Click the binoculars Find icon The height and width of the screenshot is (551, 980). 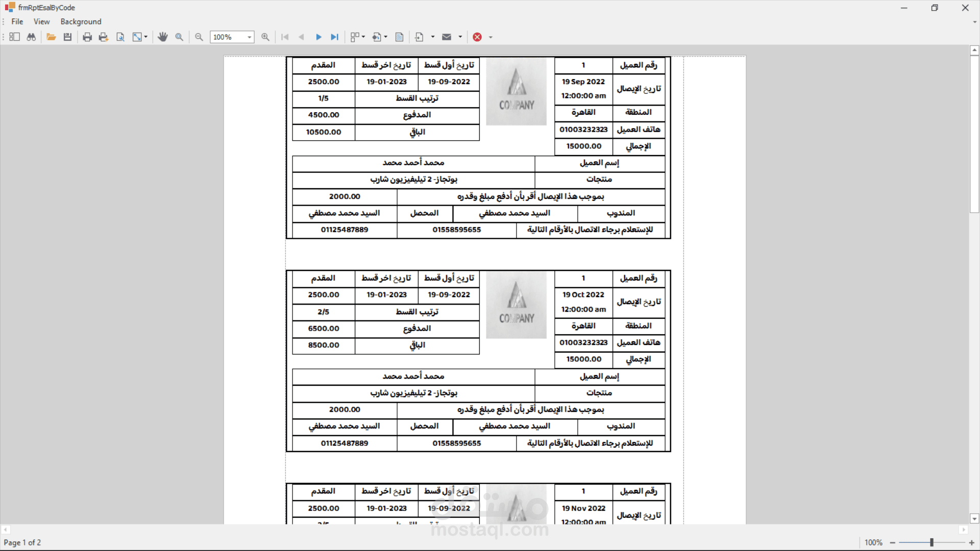pyautogui.click(x=31, y=37)
